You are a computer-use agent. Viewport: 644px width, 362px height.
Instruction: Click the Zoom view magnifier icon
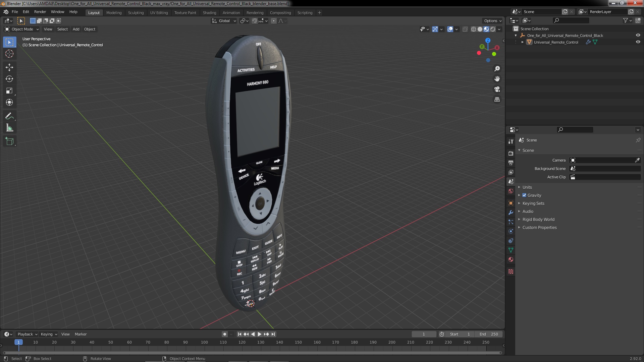tap(497, 69)
